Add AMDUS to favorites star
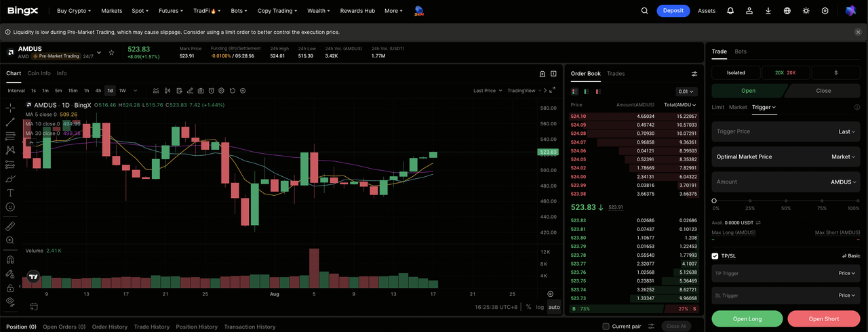The height and width of the screenshot is (332, 868). [x=111, y=52]
